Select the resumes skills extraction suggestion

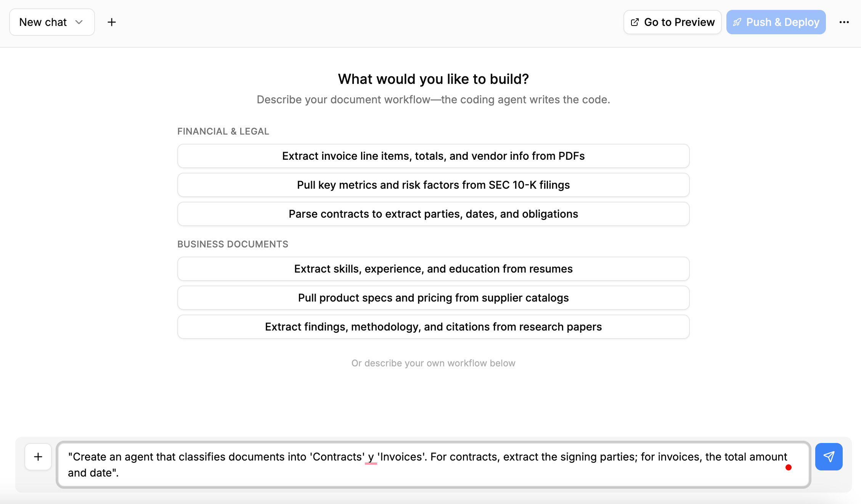pyautogui.click(x=433, y=269)
